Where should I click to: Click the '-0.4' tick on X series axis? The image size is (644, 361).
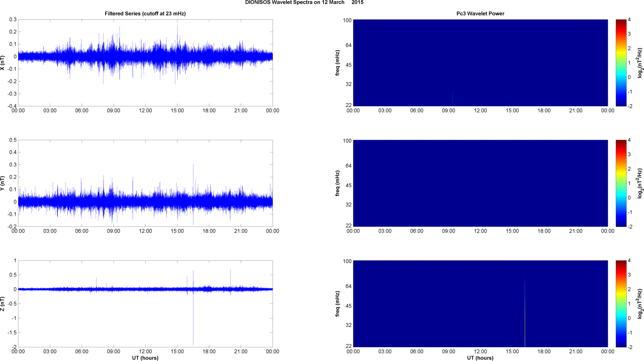coord(12,106)
